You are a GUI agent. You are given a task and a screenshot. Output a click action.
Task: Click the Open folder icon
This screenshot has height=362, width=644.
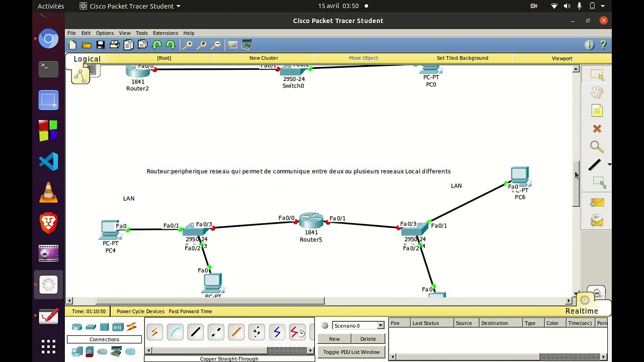(x=87, y=45)
